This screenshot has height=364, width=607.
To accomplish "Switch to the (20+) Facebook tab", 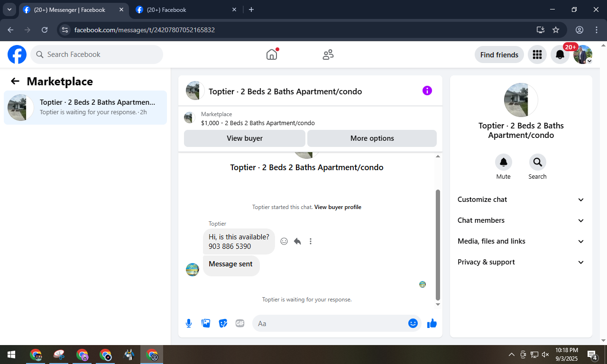I will pos(186,9).
